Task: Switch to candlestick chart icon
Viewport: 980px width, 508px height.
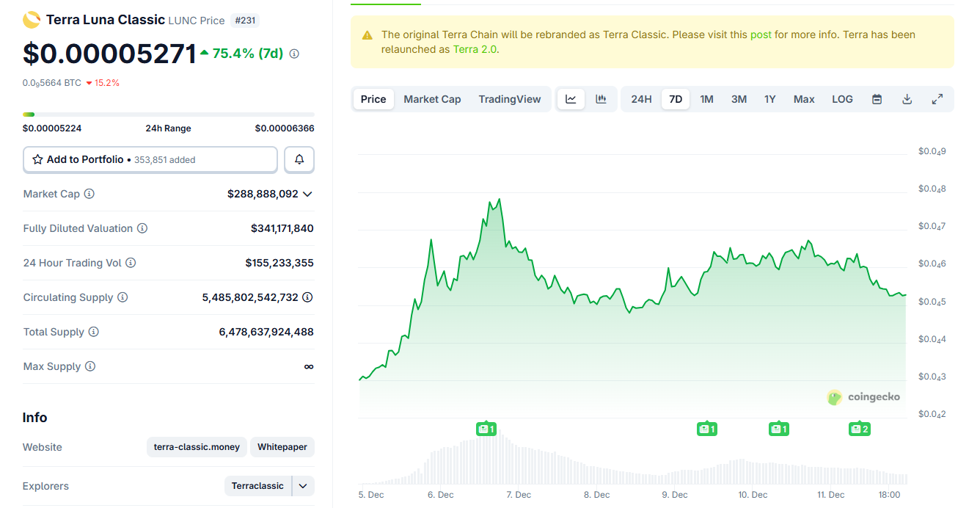Action: 601,99
